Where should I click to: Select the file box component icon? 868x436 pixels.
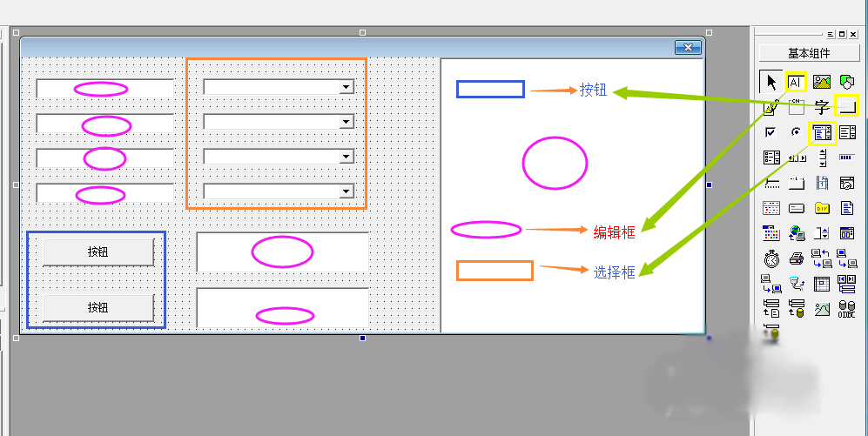[846, 208]
